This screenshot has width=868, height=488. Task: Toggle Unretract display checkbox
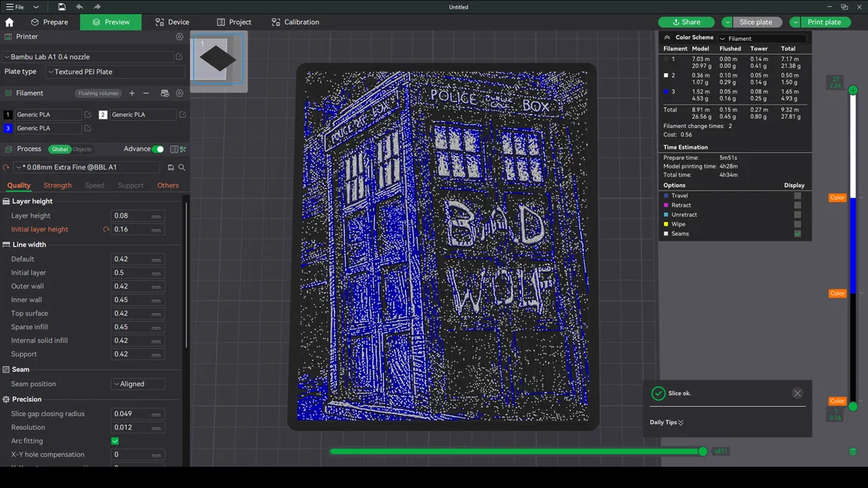pos(797,215)
